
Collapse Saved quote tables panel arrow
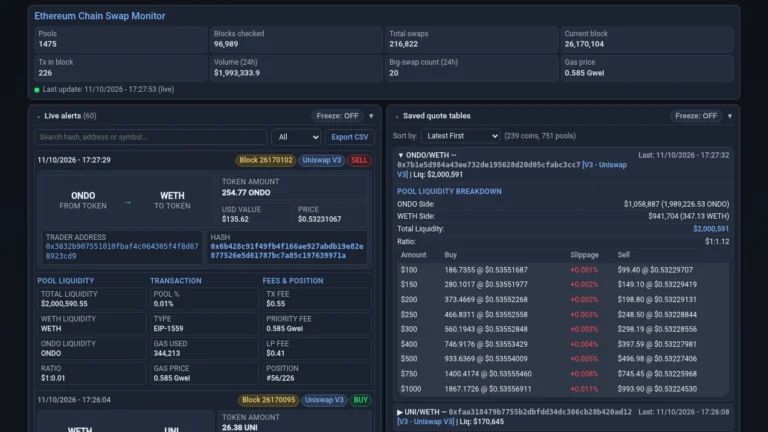tap(730, 116)
